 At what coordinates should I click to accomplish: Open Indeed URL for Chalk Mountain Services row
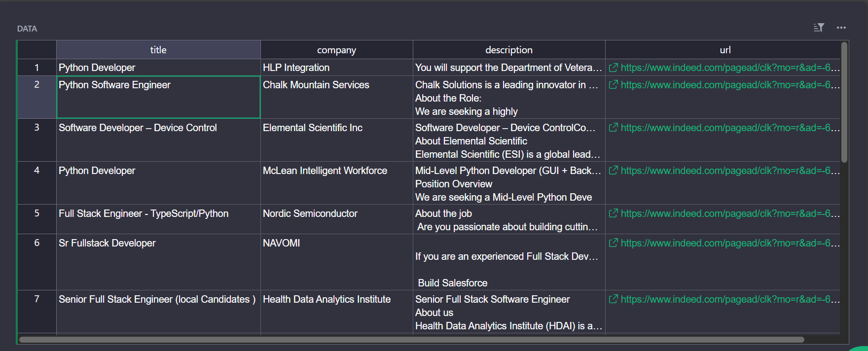(x=730, y=85)
